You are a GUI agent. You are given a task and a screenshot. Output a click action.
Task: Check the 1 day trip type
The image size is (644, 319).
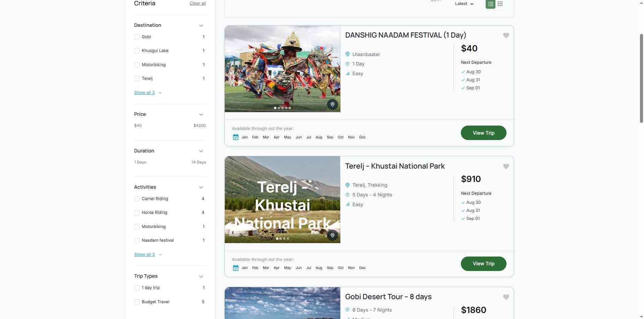pyautogui.click(x=137, y=288)
